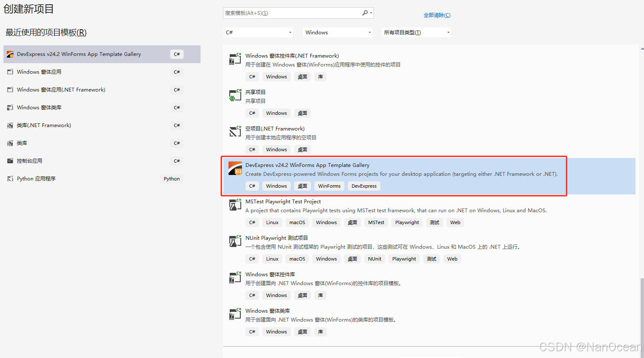Click the NUnit Playwright 测试项目 icon

click(235, 241)
